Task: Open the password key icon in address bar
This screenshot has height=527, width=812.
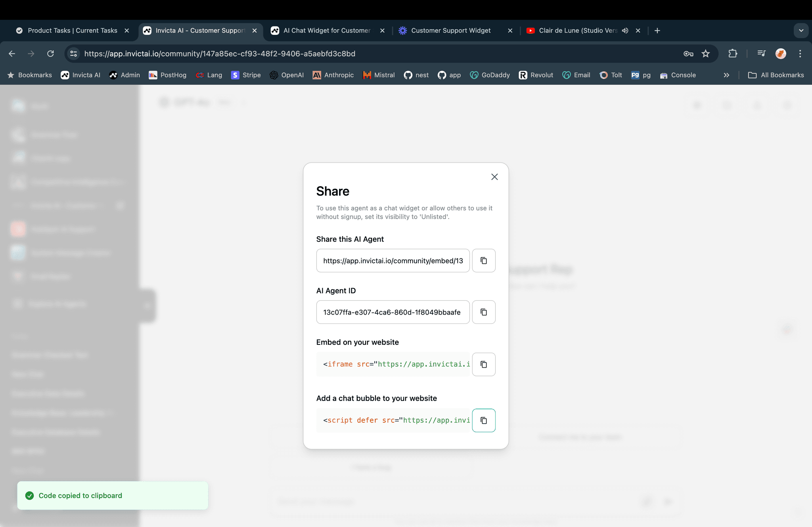Action: point(688,53)
